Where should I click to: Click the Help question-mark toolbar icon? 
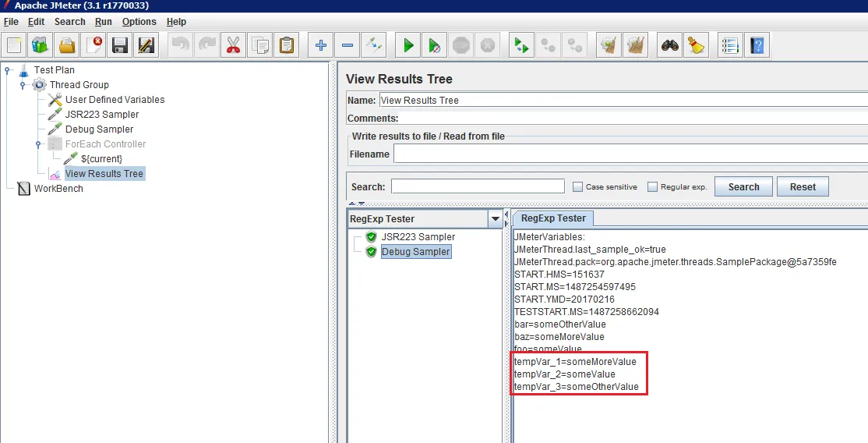pos(757,45)
